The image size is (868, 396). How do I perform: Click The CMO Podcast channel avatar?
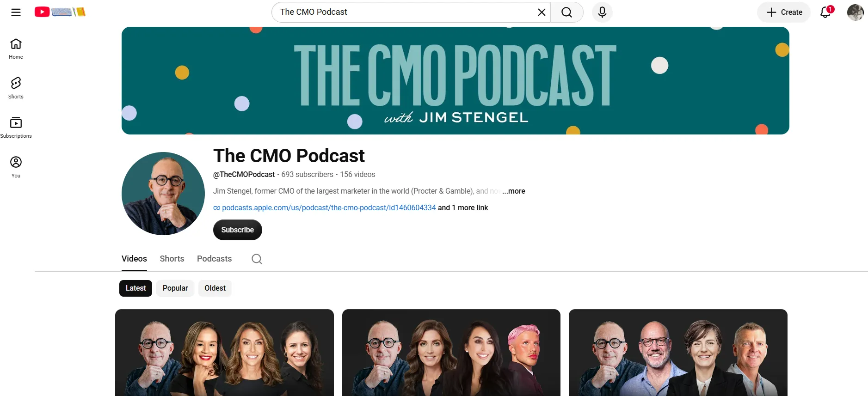(x=163, y=194)
